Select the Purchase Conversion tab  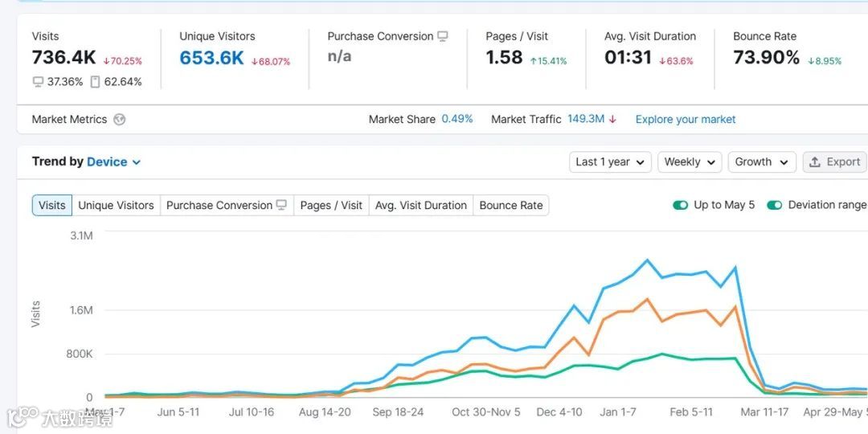pos(227,206)
